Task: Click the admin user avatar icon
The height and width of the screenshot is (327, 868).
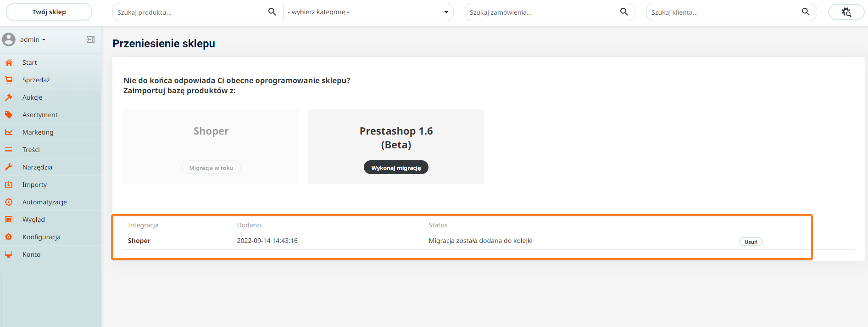Action: [x=9, y=39]
